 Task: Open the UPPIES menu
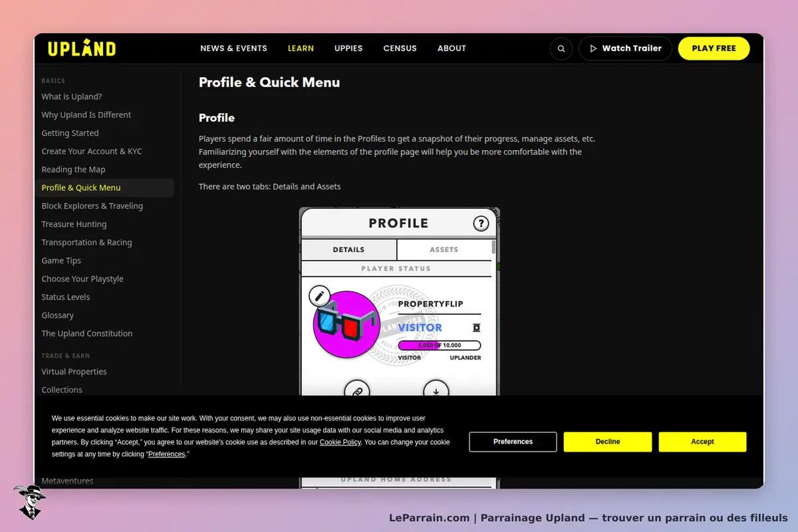click(x=348, y=49)
